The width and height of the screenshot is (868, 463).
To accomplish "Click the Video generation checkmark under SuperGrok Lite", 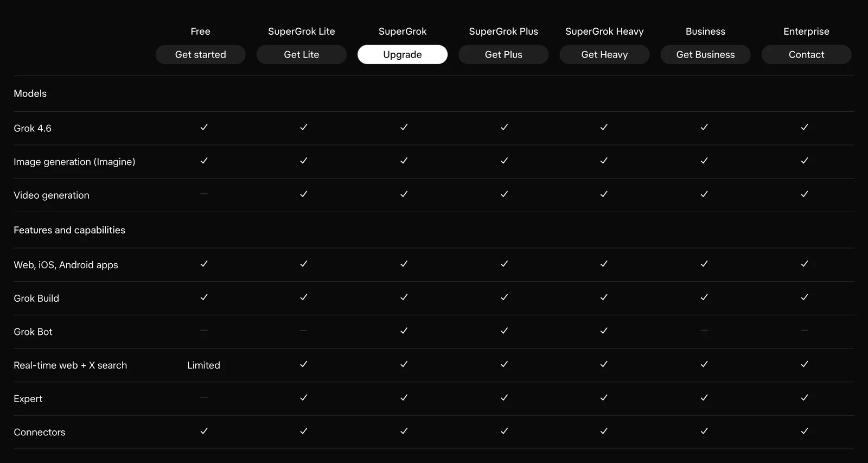I will [304, 194].
